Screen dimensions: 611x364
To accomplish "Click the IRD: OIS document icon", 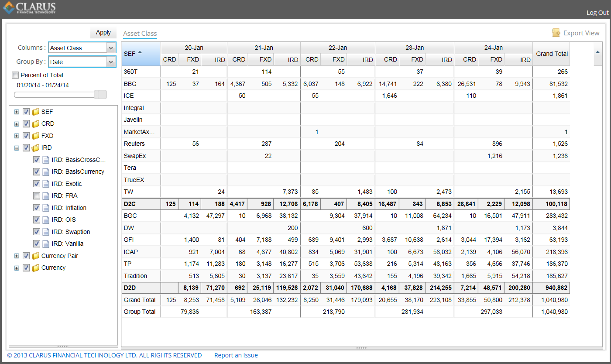I will pyautogui.click(x=46, y=220).
